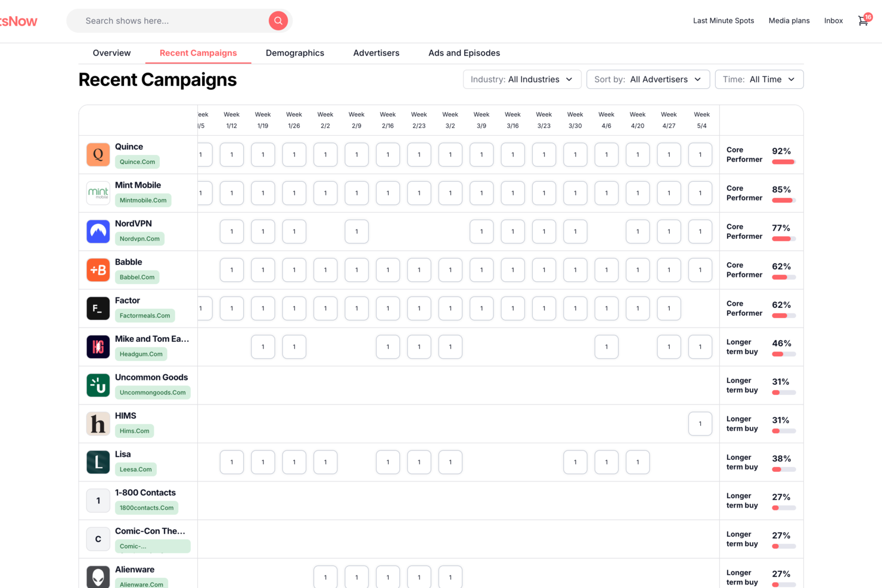Click the Uncommon Goods advertiser name
Image resolution: width=882 pixels, height=588 pixels.
click(x=151, y=378)
